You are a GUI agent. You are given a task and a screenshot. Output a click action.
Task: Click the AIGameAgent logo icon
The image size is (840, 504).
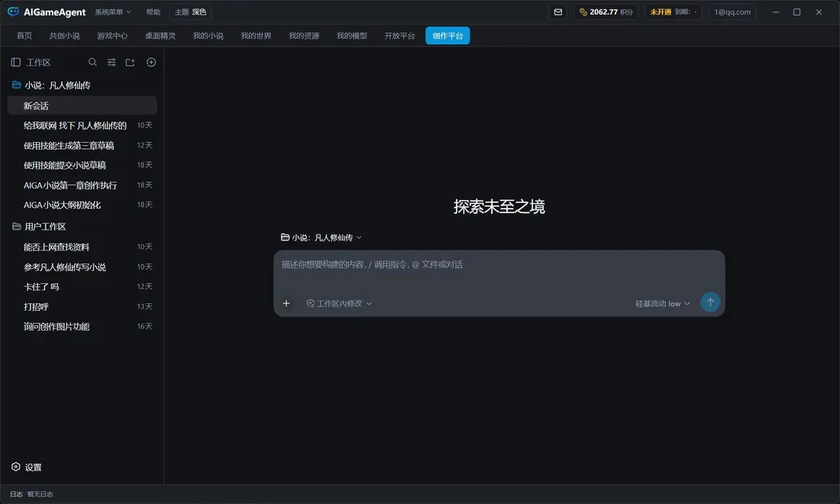[14, 11]
